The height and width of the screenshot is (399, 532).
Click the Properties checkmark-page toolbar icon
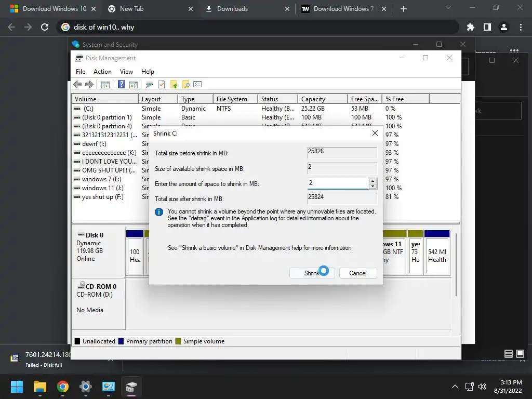162,85
